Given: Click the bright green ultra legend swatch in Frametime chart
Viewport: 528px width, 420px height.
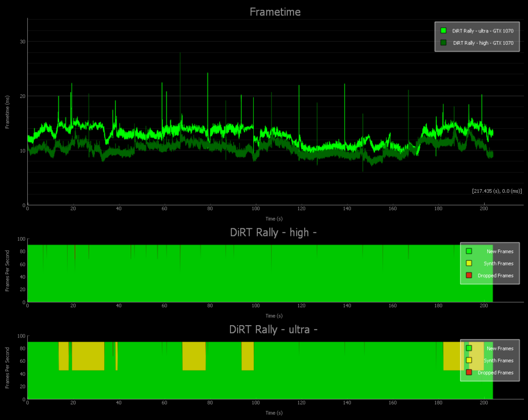Looking at the screenshot, I should click(x=443, y=31).
